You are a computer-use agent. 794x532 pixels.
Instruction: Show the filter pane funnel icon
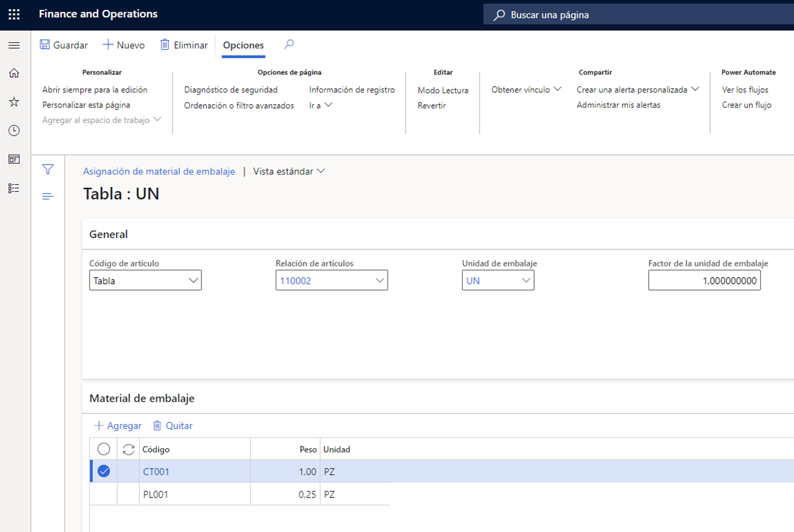[48, 169]
